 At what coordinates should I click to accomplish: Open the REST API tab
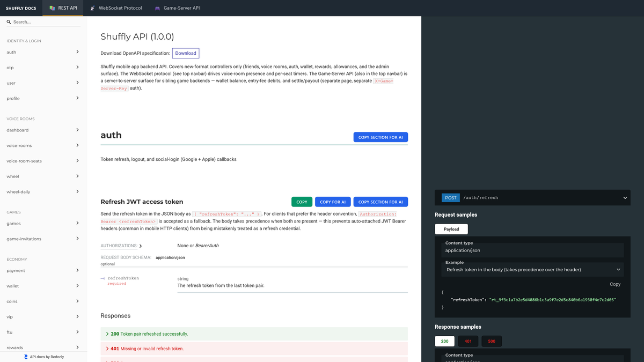pyautogui.click(x=63, y=8)
